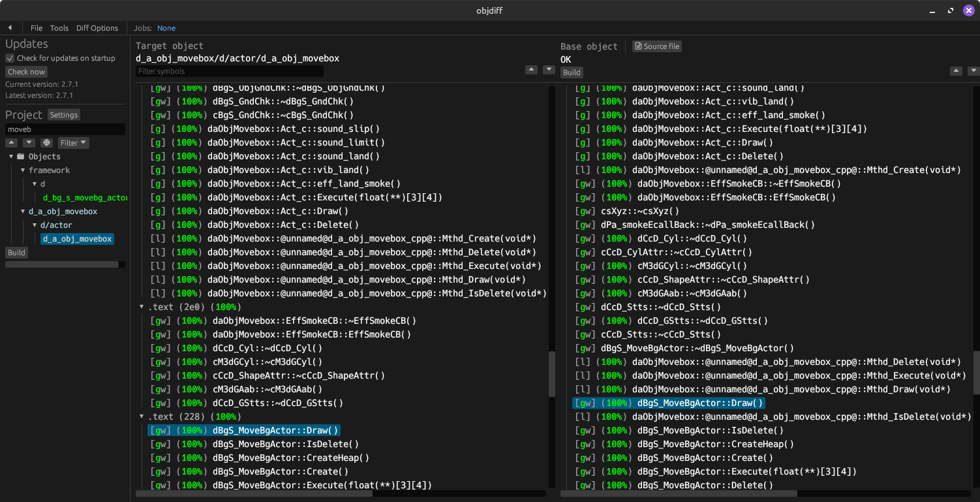
Task: Click the crosshair locate-current-object icon
Action: point(46,142)
